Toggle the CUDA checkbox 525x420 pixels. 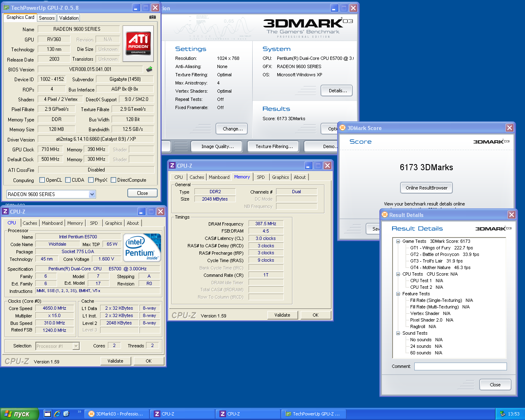click(68, 180)
